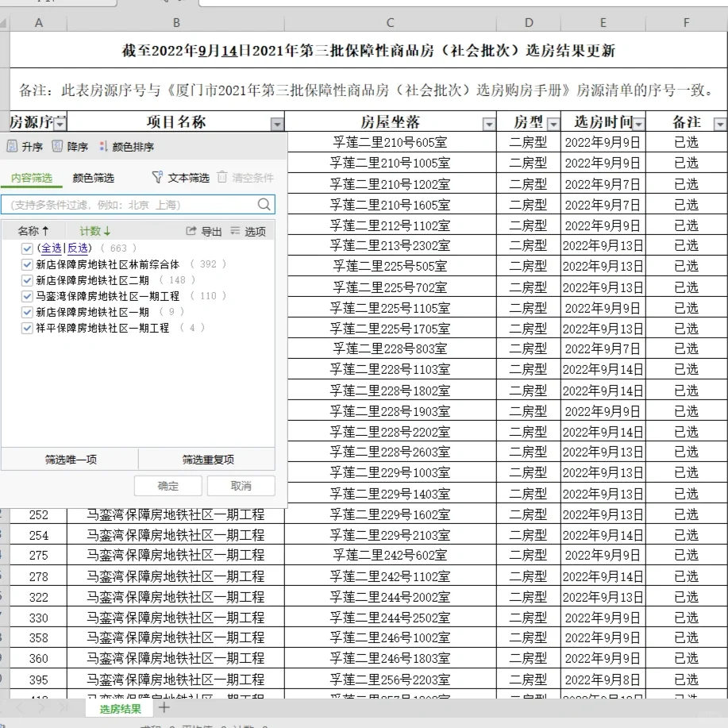Export filter list via 导出
728x728 pixels.
(x=204, y=231)
